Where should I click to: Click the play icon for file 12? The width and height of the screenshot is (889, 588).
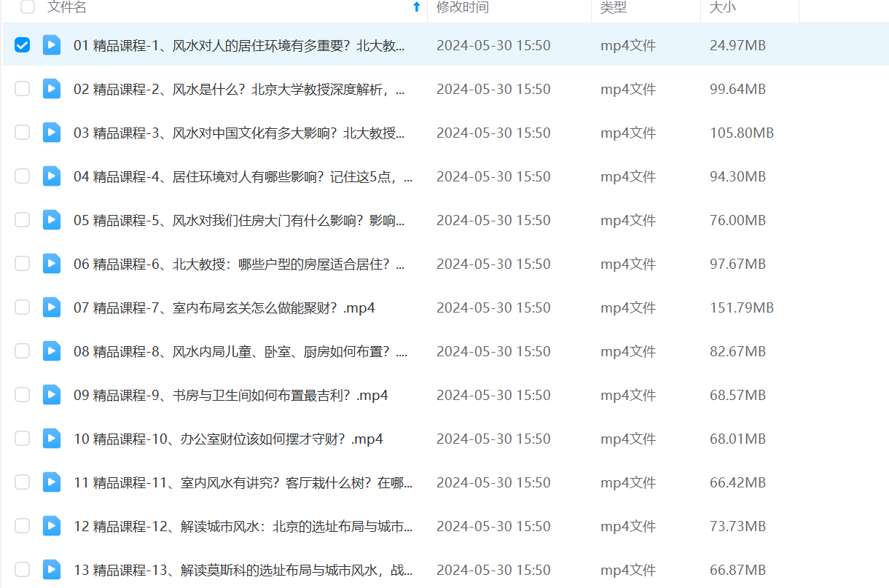(x=51, y=526)
